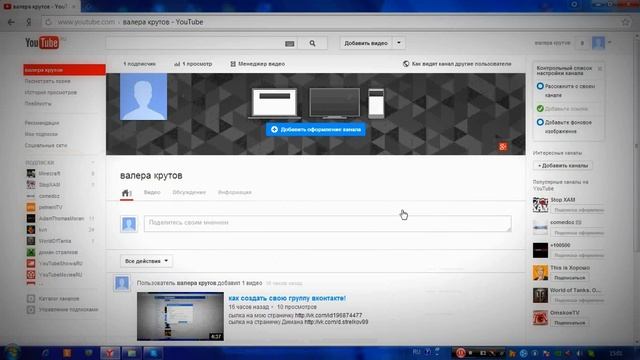This screenshot has height=360, width=640.
Task: Open the YouTubeShowsRU subscription icon
Action: [31, 263]
